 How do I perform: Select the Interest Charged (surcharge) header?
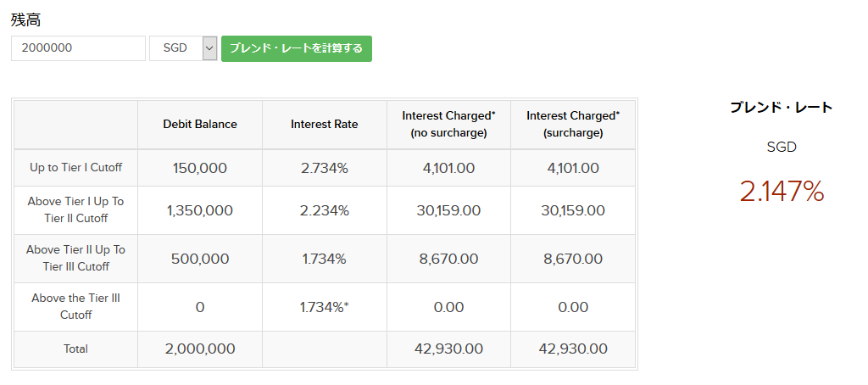(573, 124)
